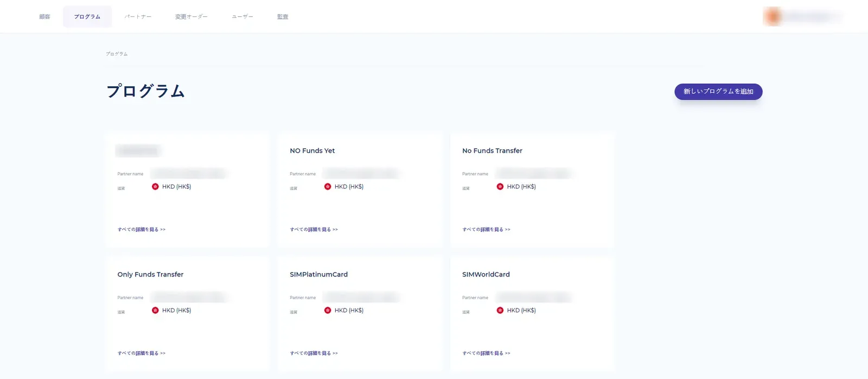The image size is (868, 379).
Task: Click the No Funds Transfer card title
Action: coord(492,151)
